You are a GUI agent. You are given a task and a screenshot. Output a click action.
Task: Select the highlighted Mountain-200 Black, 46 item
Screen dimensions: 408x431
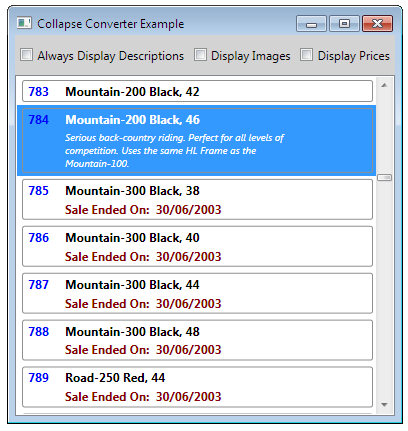(197, 141)
